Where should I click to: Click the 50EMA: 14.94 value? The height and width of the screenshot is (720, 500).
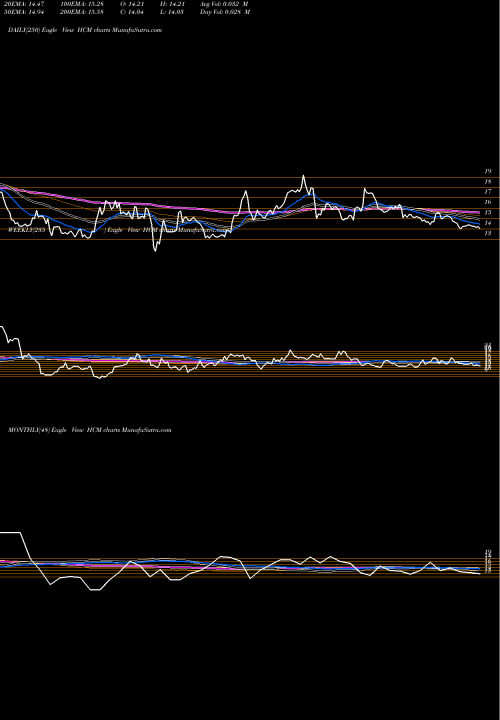pos(25,12)
